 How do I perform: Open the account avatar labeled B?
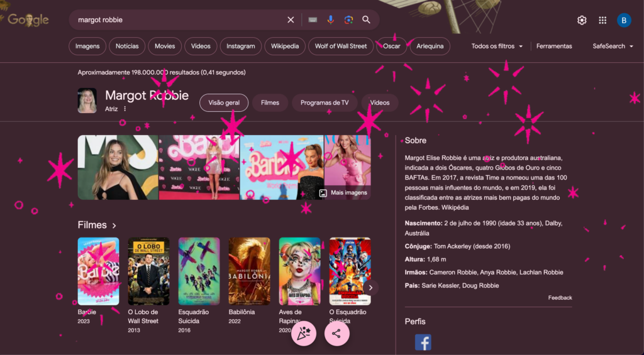[624, 20]
